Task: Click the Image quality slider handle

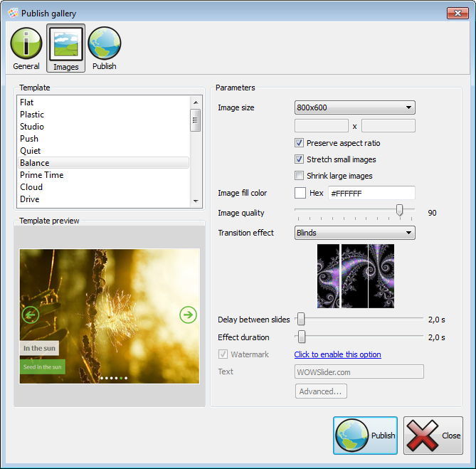Action: coord(399,210)
